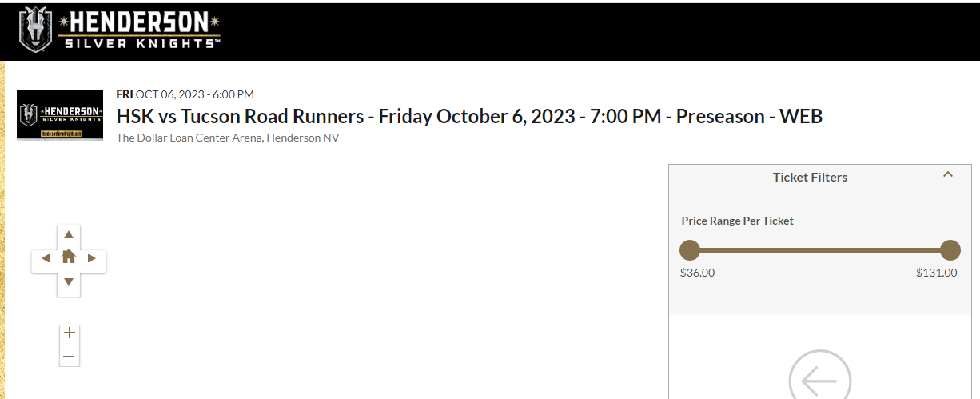Click the $131.00 maximum price label
This screenshot has height=399, width=980.
936,273
